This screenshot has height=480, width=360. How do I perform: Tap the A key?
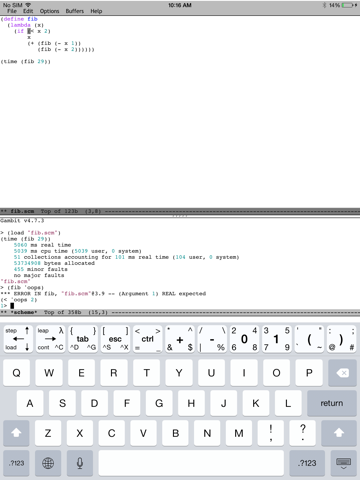click(30, 403)
